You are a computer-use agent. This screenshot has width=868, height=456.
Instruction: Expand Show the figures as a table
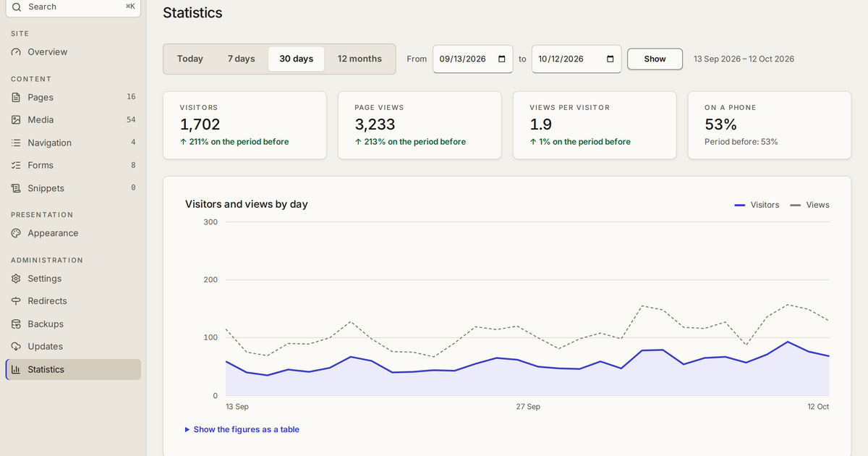pos(242,429)
